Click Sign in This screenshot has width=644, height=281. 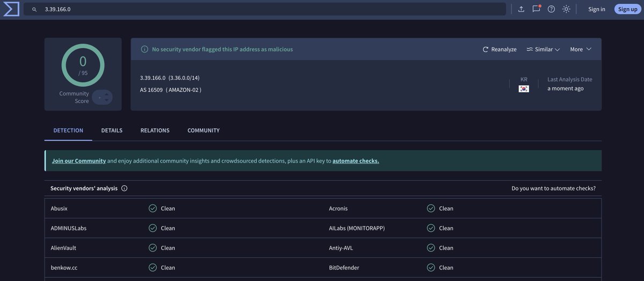coord(597,9)
